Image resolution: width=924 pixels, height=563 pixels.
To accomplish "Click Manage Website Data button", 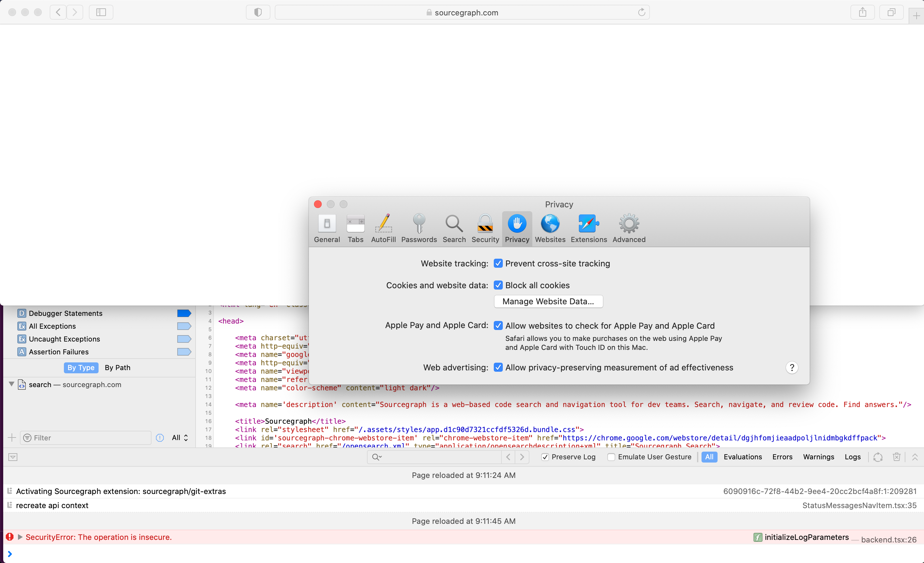I will [548, 301].
